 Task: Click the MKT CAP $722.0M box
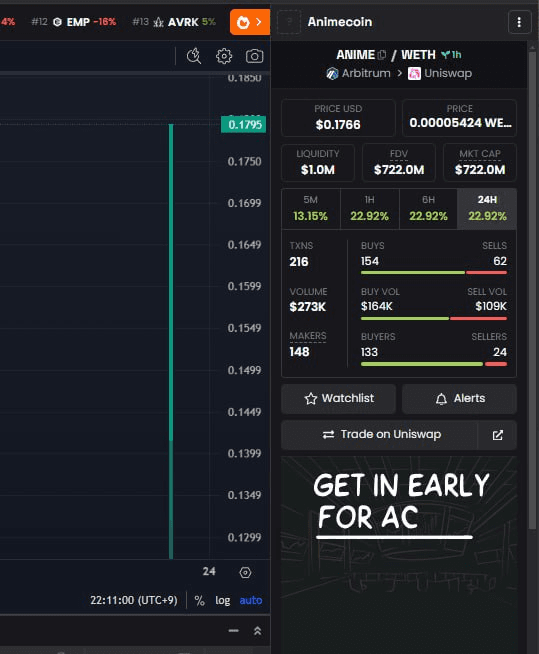[480, 163]
